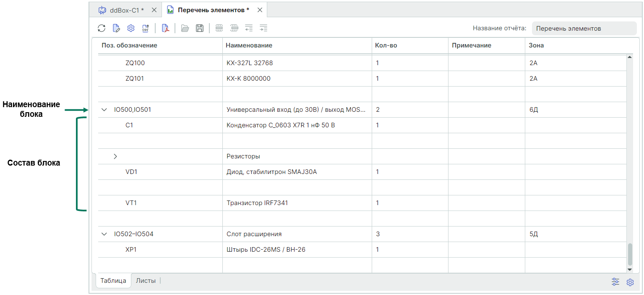Click the edit document pencil icon
644x295 pixels.
(116, 28)
